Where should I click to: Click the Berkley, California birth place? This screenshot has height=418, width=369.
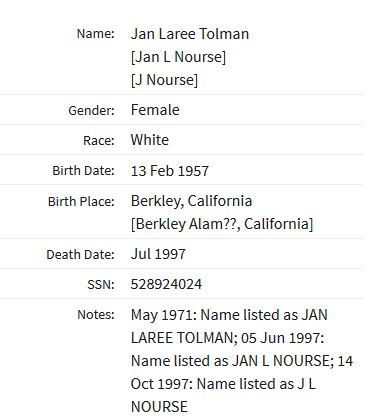tap(191, 201)
